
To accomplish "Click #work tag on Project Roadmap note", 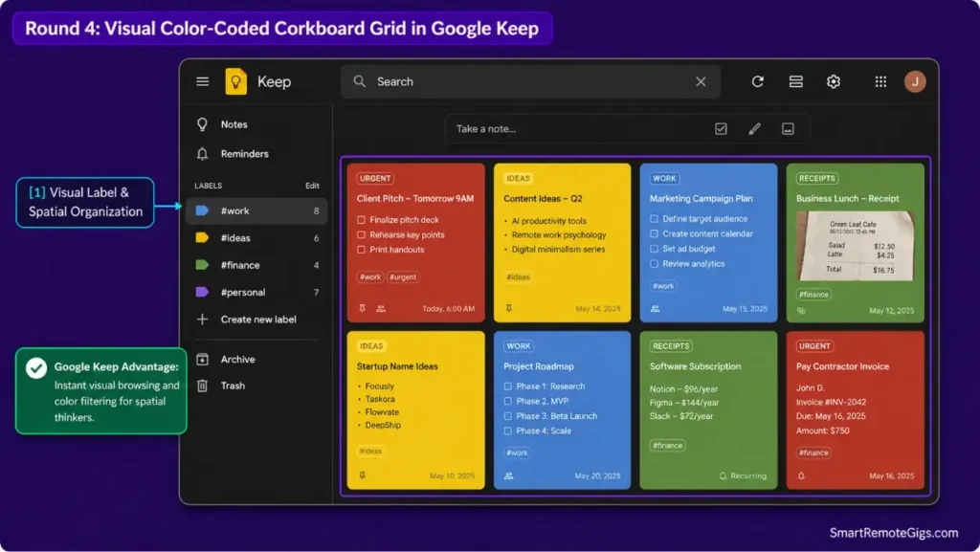I will 517,453.
